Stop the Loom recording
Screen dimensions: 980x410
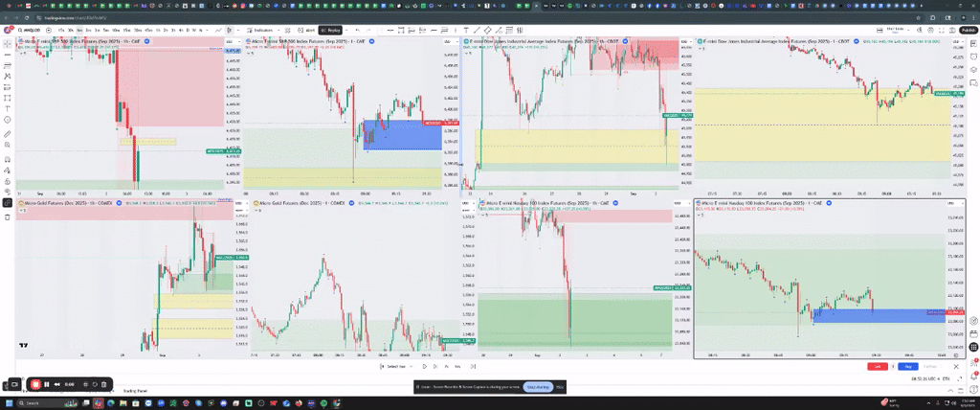35,384
